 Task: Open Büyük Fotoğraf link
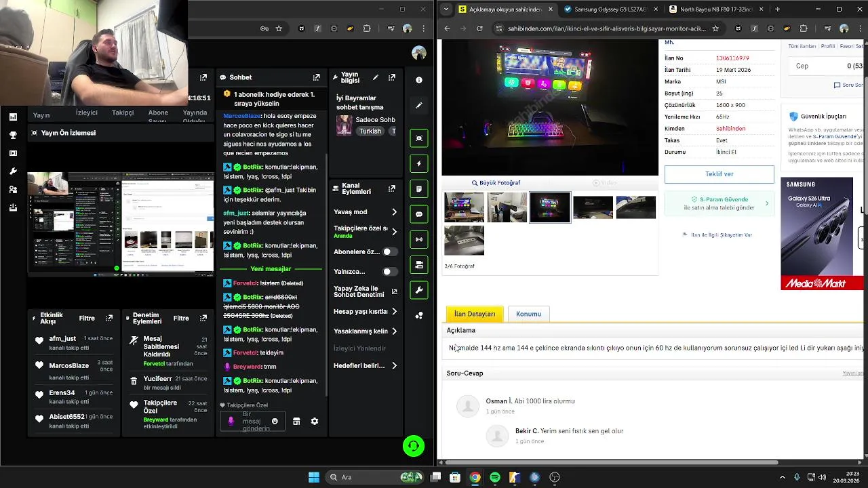pyautogui.click(x=496, y=183)
